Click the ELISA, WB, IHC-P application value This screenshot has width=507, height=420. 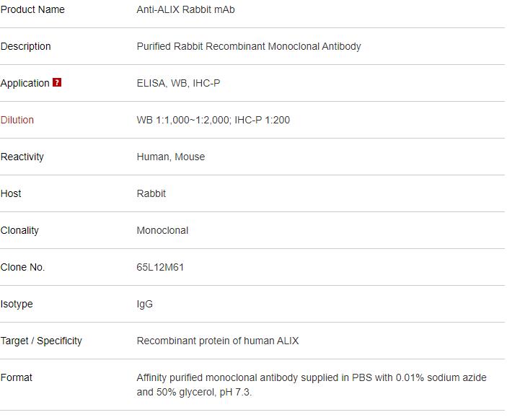178,83
